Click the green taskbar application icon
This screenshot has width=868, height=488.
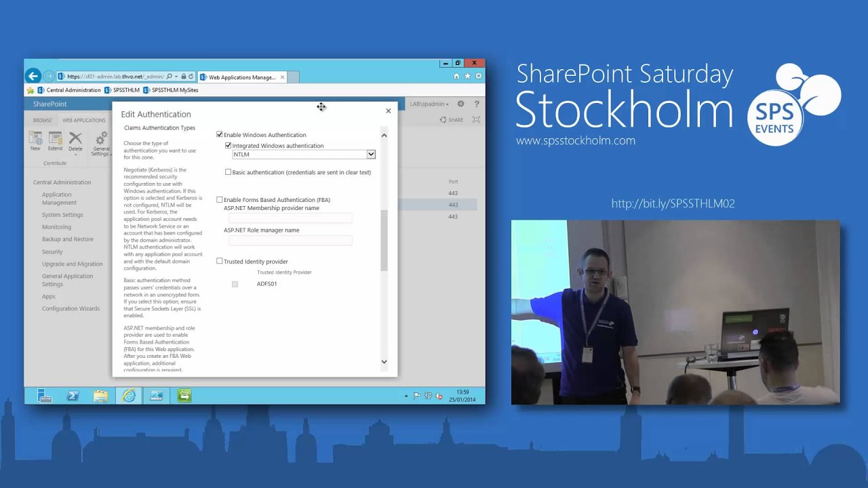coord(184,396)
